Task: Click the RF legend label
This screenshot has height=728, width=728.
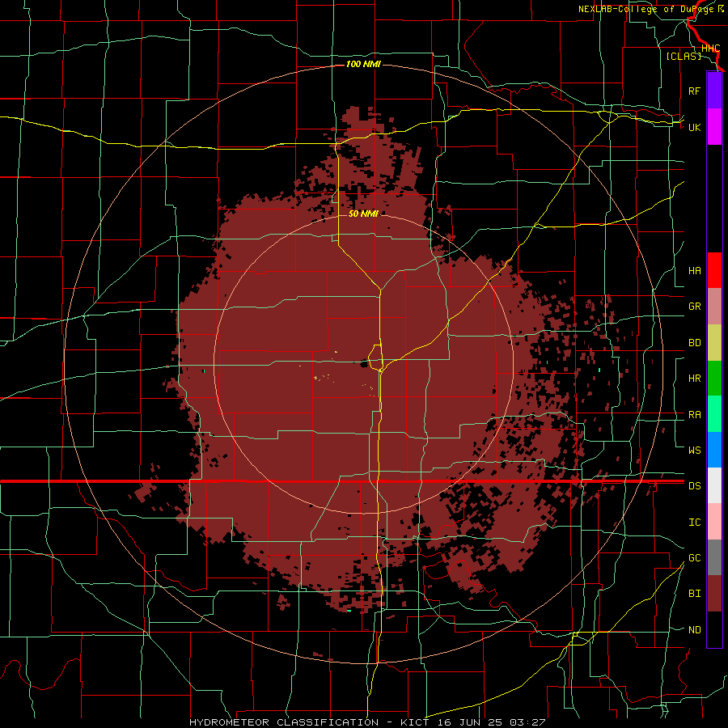Action: click(x=694, y=91)
